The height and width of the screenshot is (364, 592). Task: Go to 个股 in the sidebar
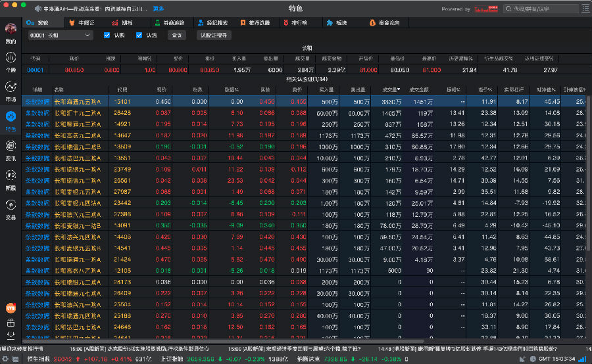[x=11, y=62]
